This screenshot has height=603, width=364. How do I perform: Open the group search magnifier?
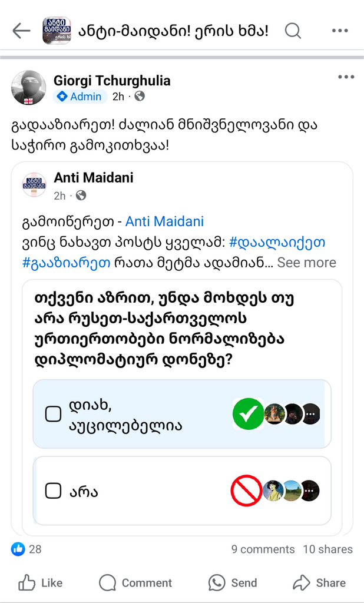(293, 31)
